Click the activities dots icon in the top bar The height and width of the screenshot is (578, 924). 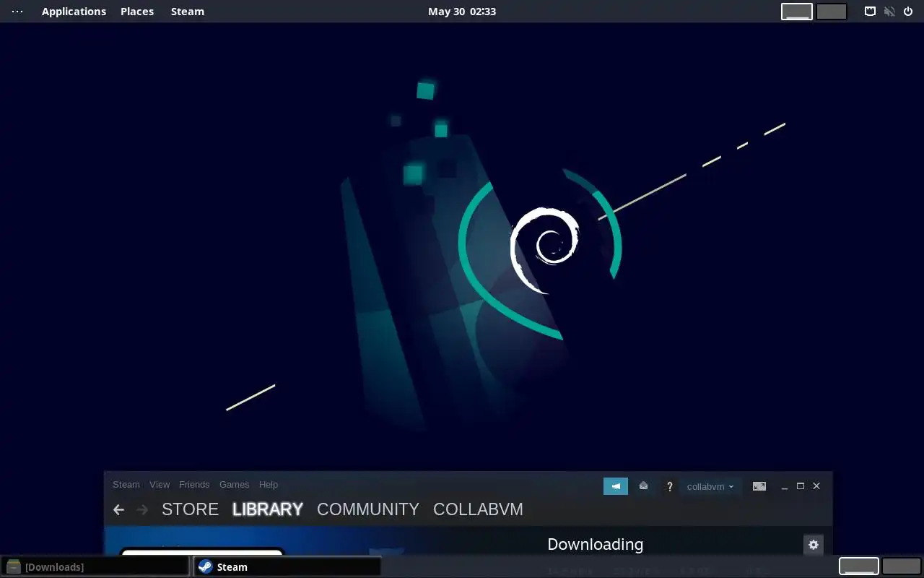coord(17,12)
